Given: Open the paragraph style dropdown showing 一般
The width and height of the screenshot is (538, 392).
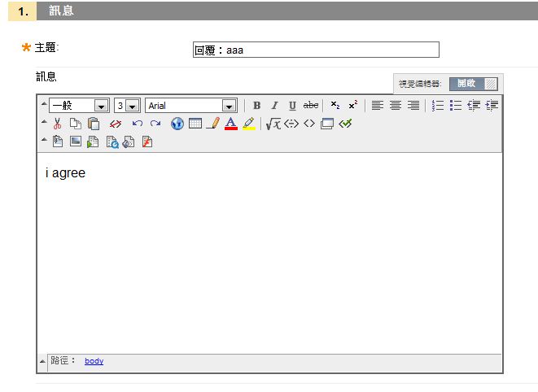Looking at the screenshot, I should tap(79, 106).
